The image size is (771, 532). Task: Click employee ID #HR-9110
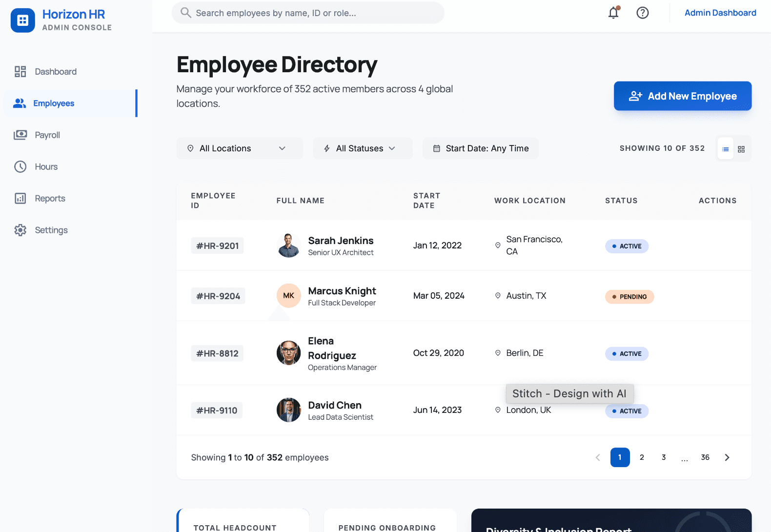[217, 410]
